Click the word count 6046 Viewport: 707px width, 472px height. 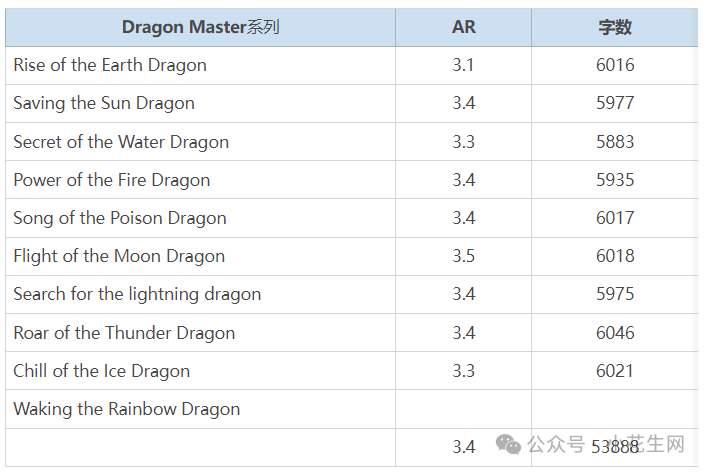point(615,333)
